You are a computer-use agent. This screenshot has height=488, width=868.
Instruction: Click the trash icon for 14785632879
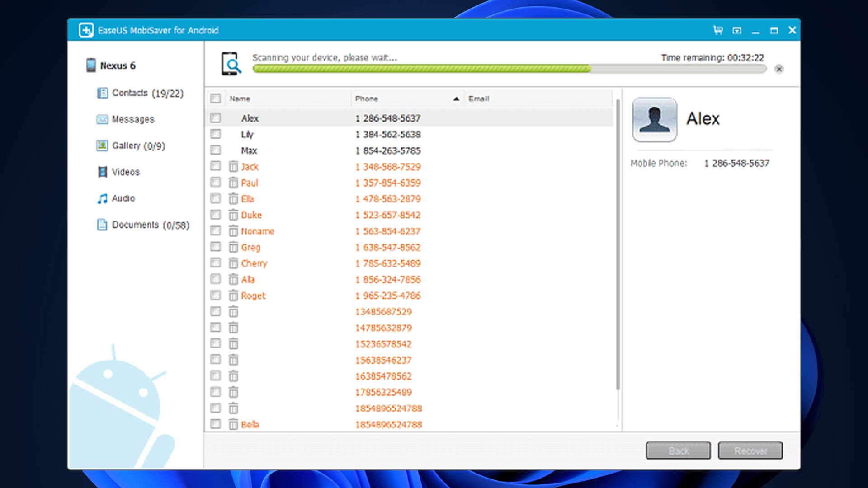[x=233, y=328]
